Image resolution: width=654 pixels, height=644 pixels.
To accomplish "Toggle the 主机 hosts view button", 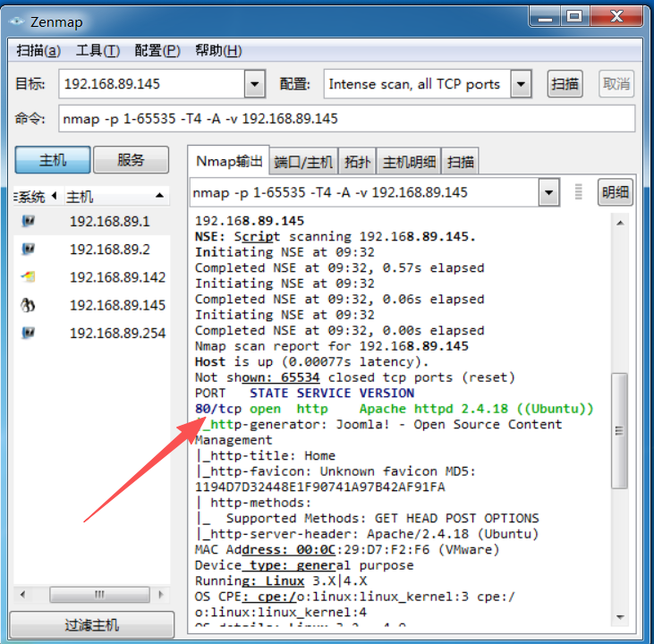I will coord(53,160).
